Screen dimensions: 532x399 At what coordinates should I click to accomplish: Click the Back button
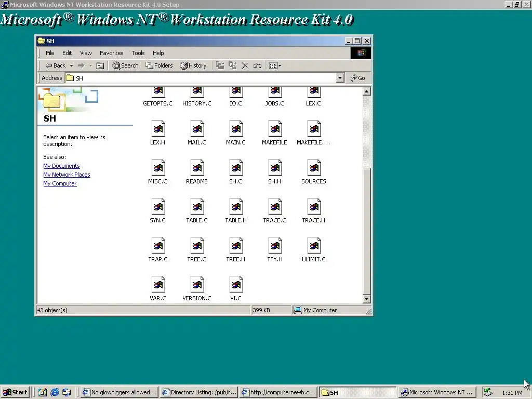pyautogui.click(x=55, y=65)
